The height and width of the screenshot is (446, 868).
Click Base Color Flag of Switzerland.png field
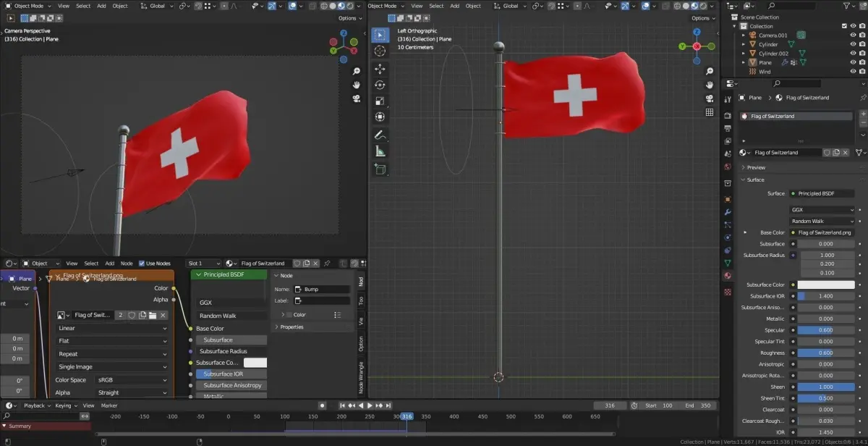tap(822, 232)
